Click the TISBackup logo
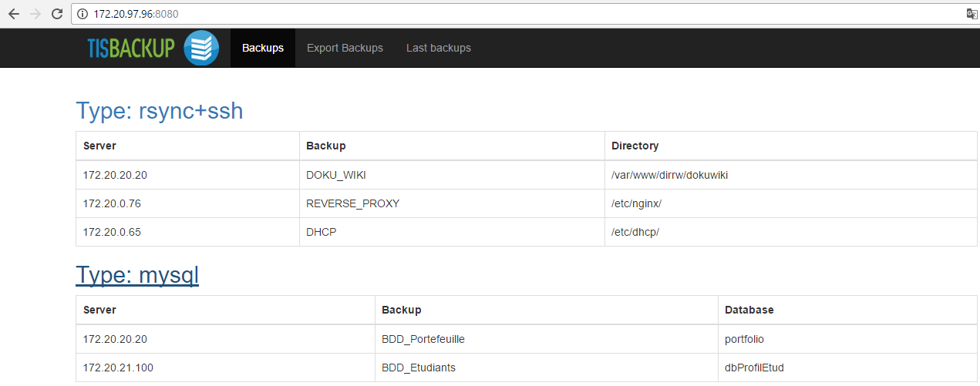980x386 pixels. 153,48
